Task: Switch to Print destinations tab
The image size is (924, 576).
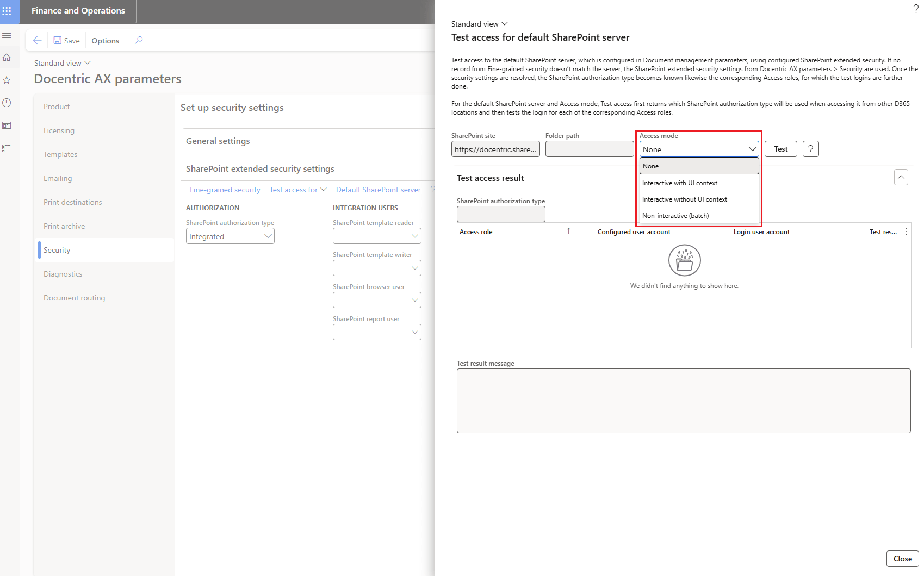Action: point(73,203)
